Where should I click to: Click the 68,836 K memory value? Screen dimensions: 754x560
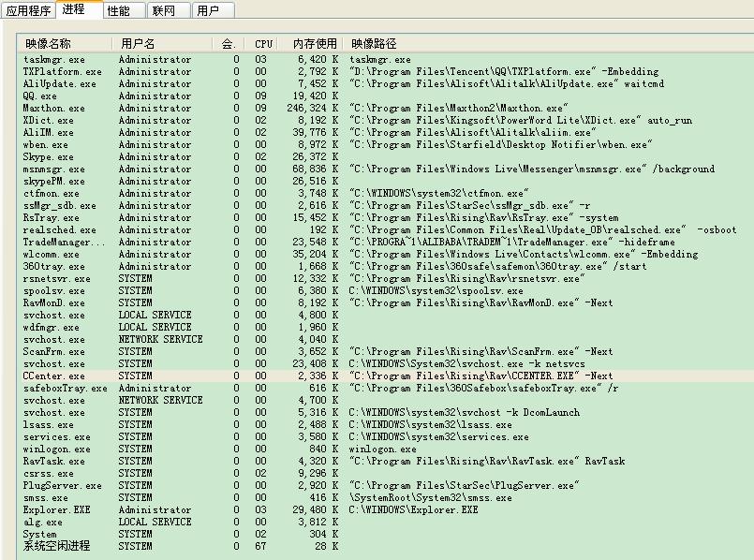[x=315, y=169]
